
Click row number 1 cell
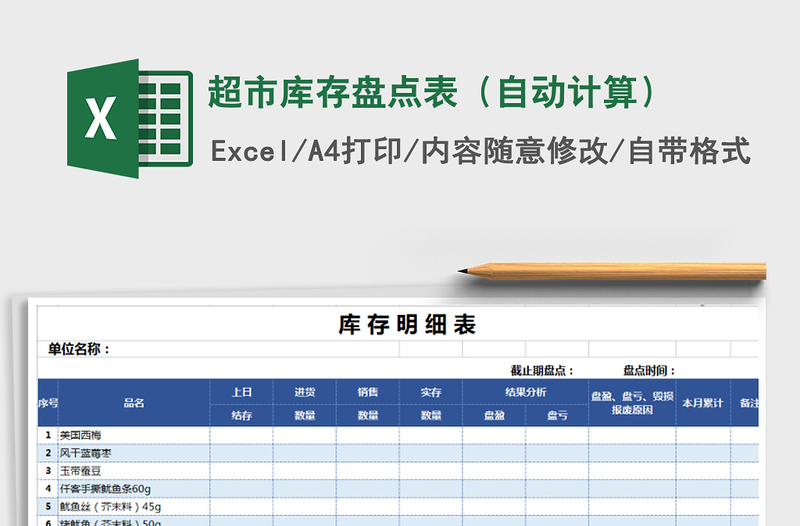tap(48, 435)
